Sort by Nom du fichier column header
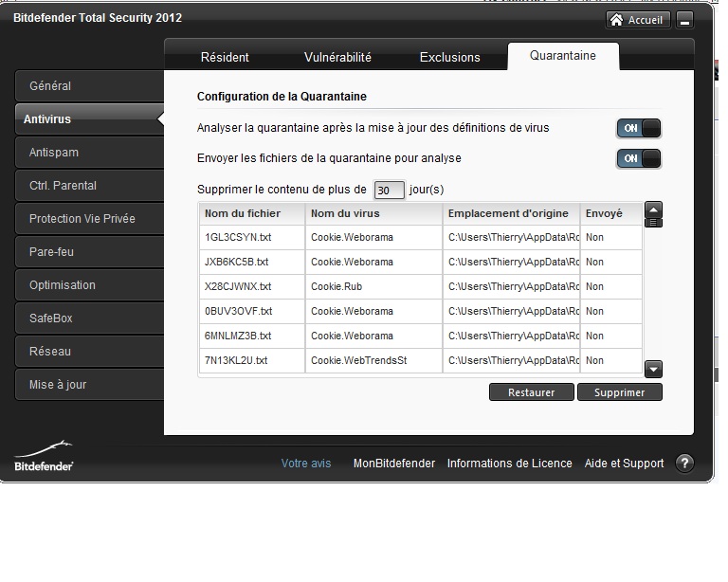This screenshot has height=582, width=728. [x=252, y=213]
